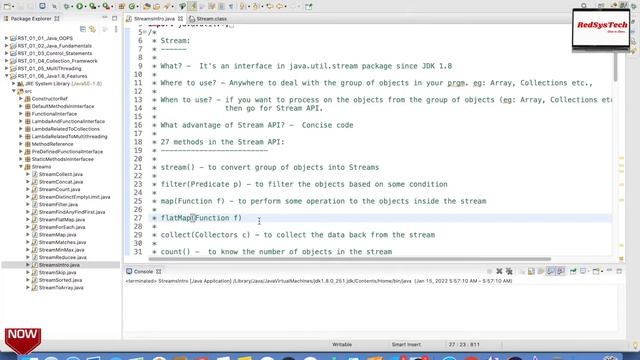Select StreamToArray.java in tree

point(61,288)
